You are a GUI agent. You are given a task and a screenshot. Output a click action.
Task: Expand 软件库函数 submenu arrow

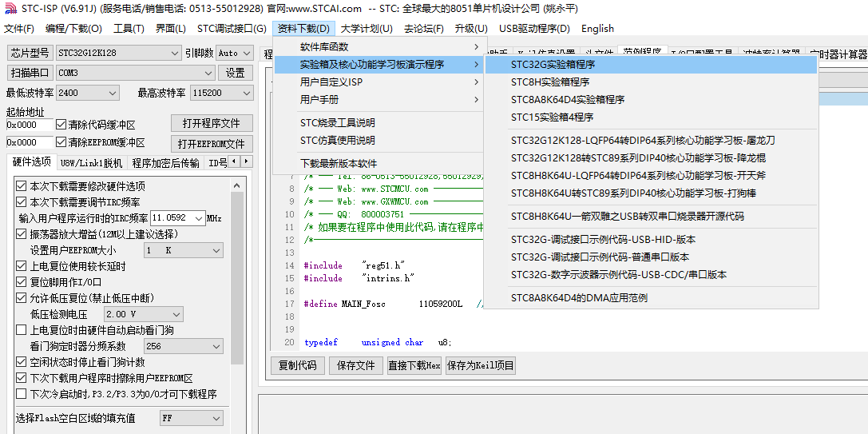pyautogui.click(x=477, y=47)
